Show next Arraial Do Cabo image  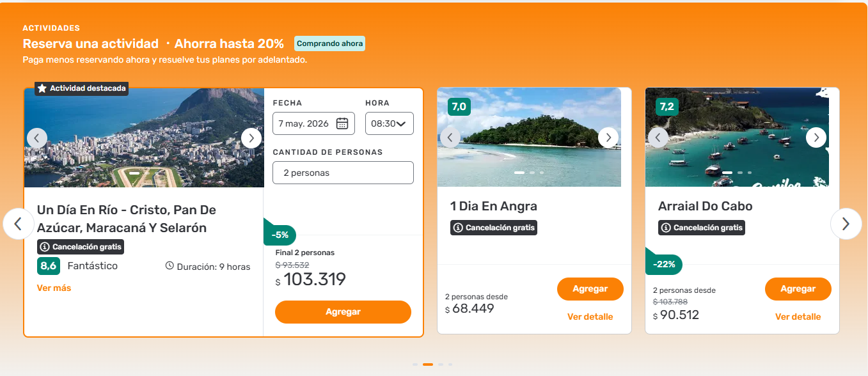coord(816,137)
